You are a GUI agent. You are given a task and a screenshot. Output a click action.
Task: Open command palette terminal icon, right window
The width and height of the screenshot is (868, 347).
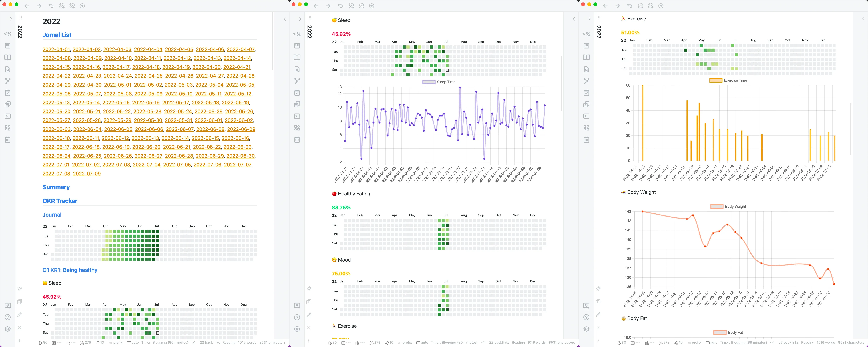[586, 116]
